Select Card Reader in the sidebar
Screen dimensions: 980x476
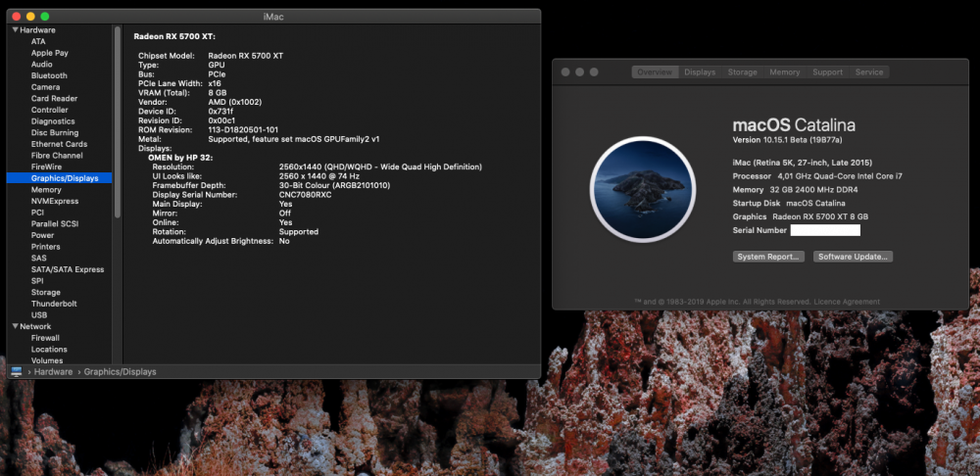[x=54, y=99]
